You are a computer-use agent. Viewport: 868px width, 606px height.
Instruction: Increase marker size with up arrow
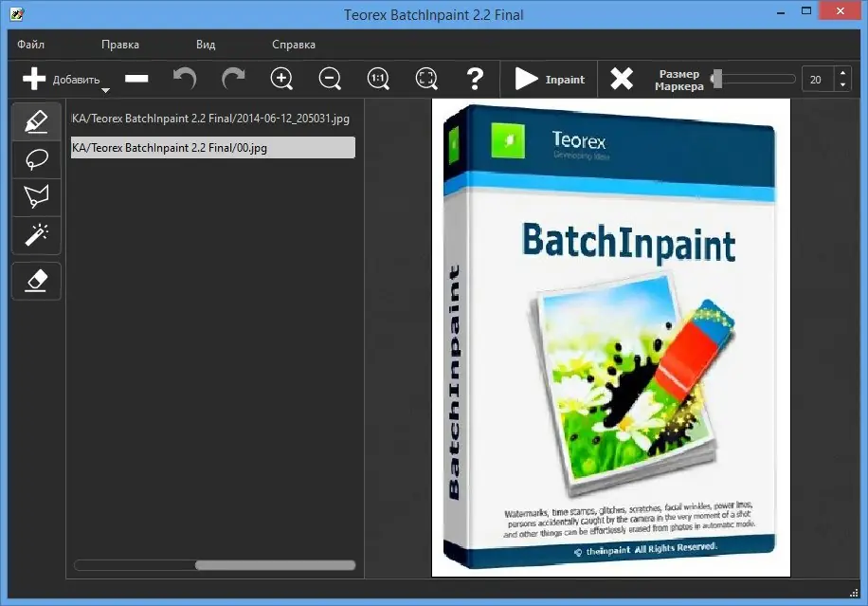(x=842, y=73)
